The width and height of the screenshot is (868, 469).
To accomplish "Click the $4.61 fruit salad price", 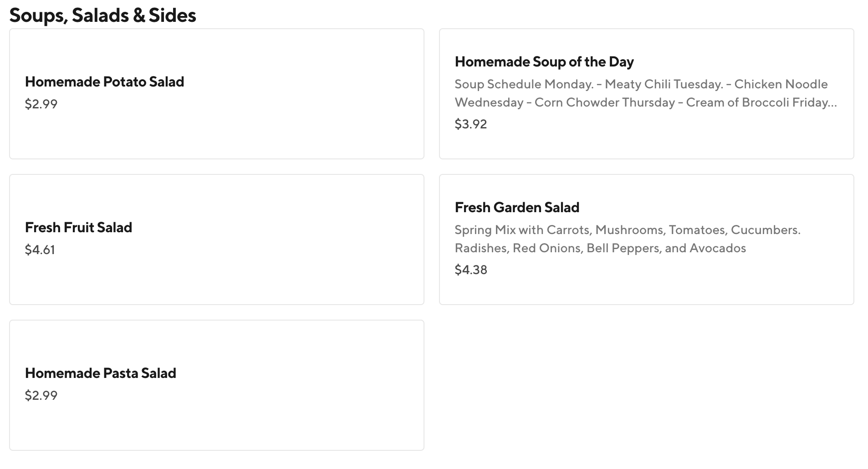I will coord(40,250).
